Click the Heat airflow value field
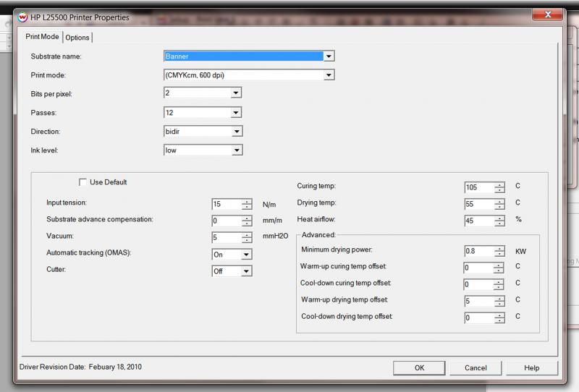579x392 pixels. [x=479, y=221]
